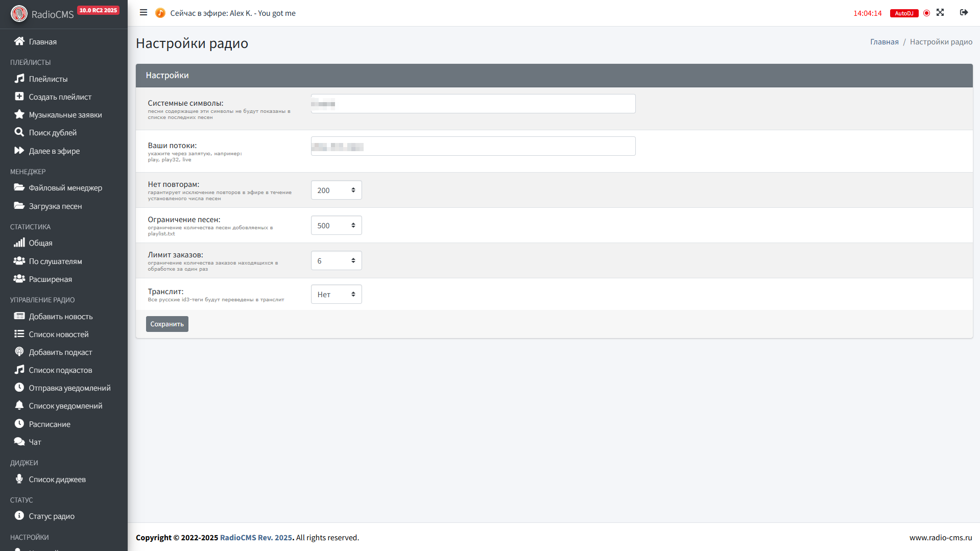Click the "Системные символы" input field
980x551 pixels.
(x=473, y=104)
